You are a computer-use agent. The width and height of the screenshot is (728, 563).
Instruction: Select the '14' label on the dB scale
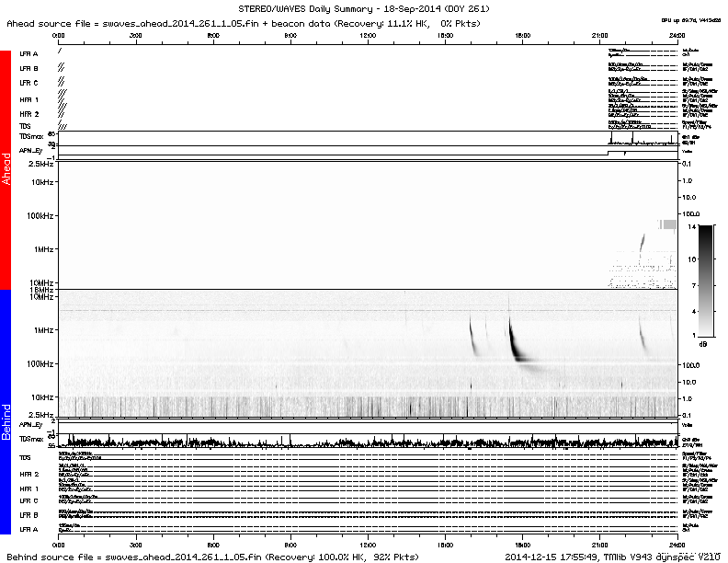692,226
